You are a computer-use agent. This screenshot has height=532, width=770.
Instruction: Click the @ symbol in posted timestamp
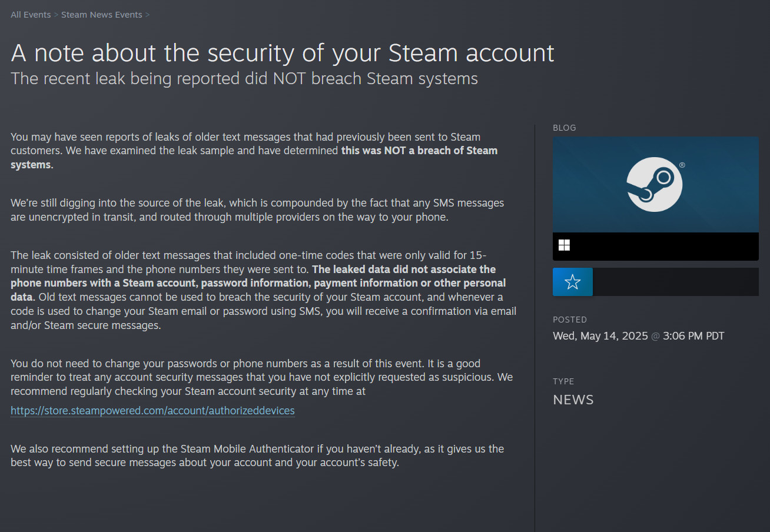coord(655,337)
